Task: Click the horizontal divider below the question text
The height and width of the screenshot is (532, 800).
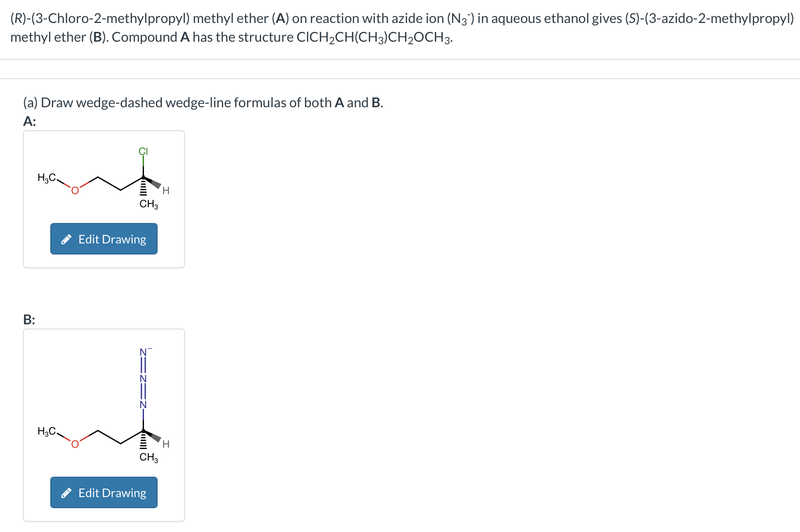Action: (400, 58)
